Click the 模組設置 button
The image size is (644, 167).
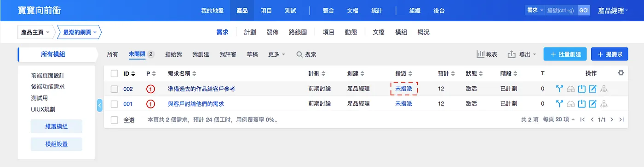(x=57, y=144)
